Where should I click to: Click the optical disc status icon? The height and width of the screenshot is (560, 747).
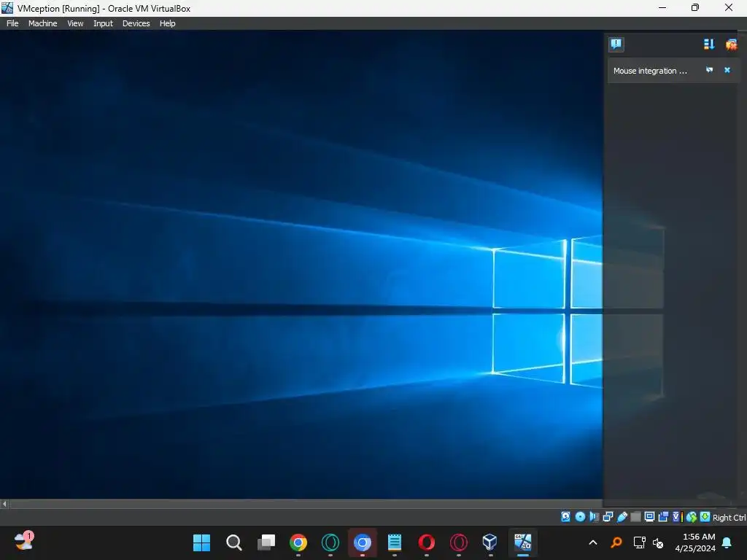(x=580, y=517)
